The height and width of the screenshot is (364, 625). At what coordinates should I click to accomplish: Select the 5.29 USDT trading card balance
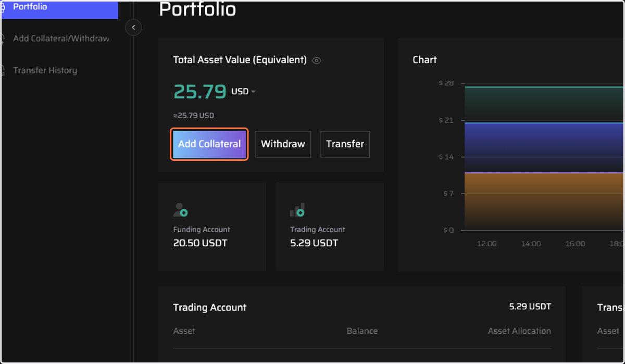[x=314, y=243]
